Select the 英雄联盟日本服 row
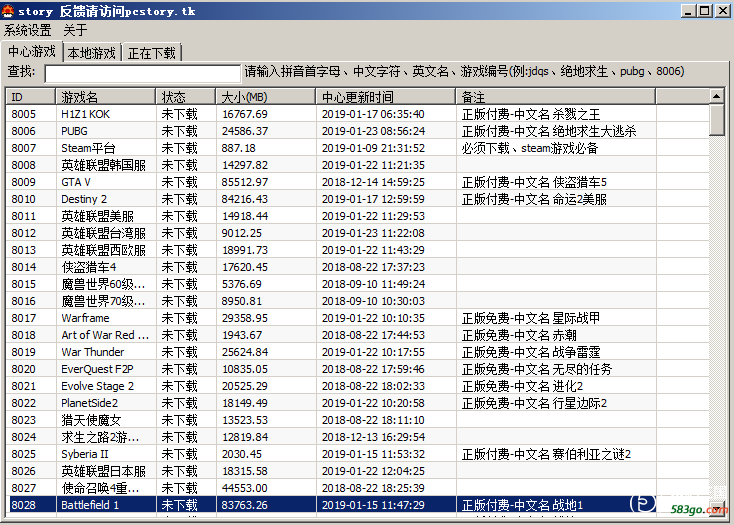Viewport: 734px width, 525px height. pyautogui.click(x=358, y=471)
